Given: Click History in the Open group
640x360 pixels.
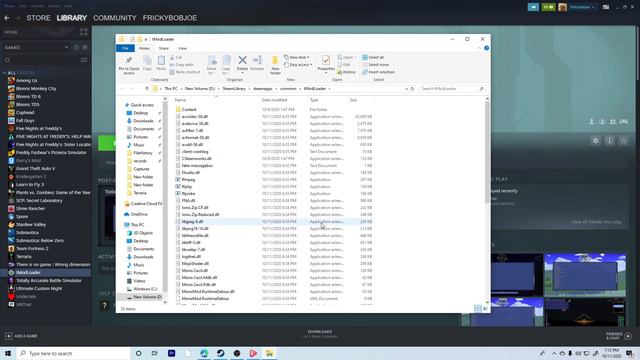Looking at the screenshot, I should click(x=347, y=72).
